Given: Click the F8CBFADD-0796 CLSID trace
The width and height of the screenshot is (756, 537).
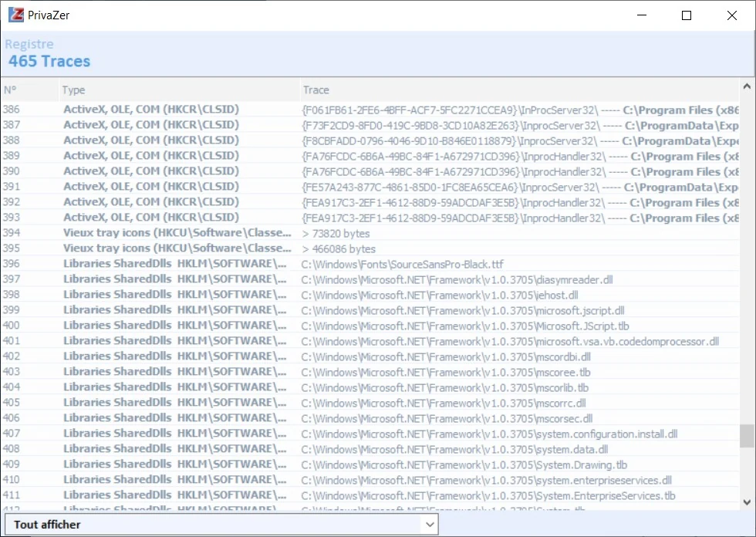Looking at the screenshot, I should (370, 140).
